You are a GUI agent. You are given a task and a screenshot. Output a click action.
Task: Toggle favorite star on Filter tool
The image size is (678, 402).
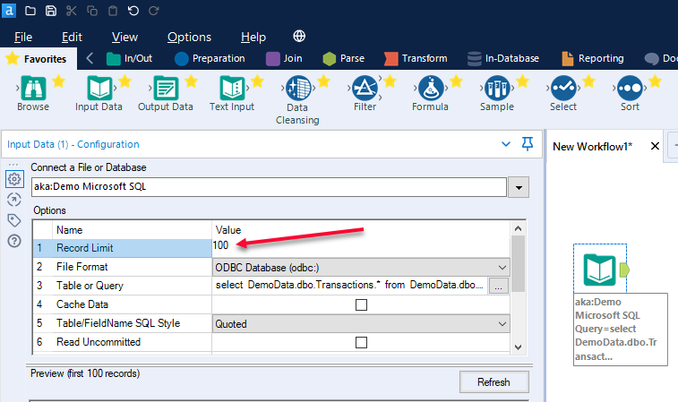pos(390,81)
